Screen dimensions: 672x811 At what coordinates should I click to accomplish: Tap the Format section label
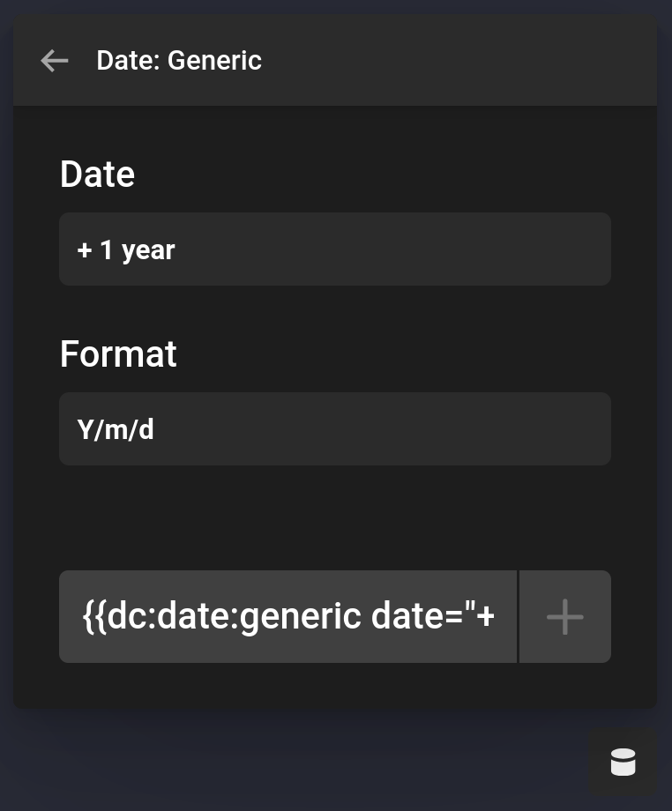coord(118,353)
